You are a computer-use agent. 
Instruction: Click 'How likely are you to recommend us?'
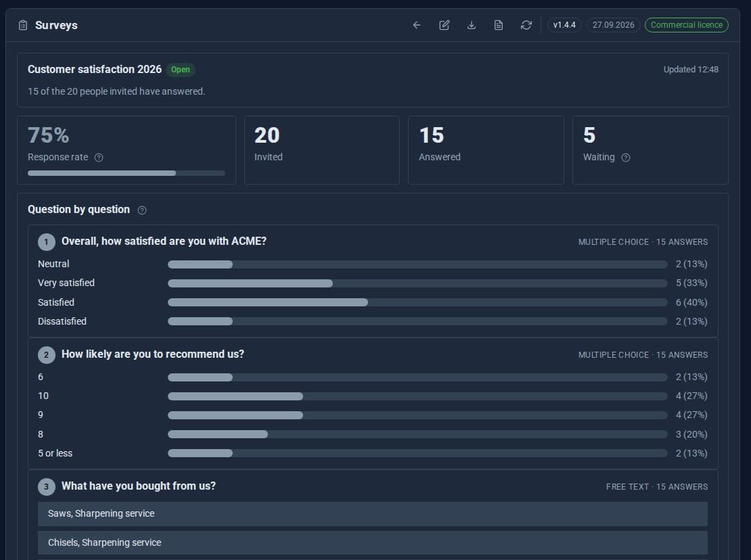point(153,354)
